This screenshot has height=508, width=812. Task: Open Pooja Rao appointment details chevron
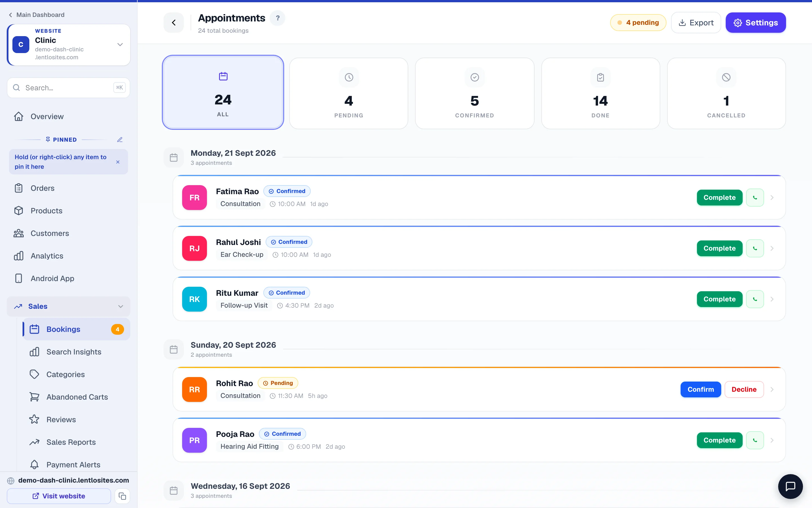(x=772, y=440)
